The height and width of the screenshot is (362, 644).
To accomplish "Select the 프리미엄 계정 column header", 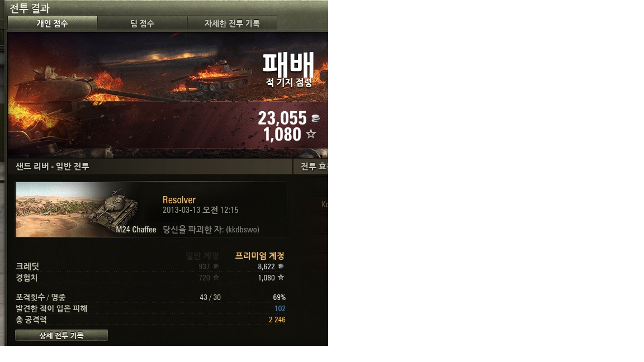I will [x=259, y=256].
